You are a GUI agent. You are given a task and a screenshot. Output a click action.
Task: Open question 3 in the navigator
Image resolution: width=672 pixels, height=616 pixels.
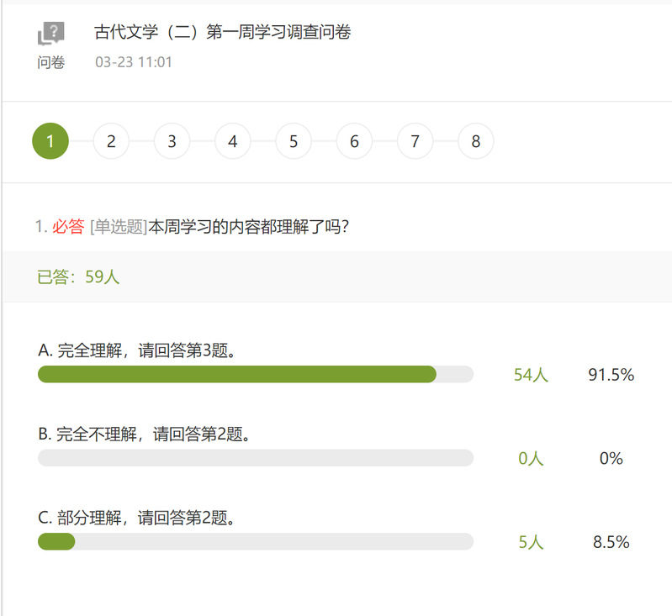point(172,141)
